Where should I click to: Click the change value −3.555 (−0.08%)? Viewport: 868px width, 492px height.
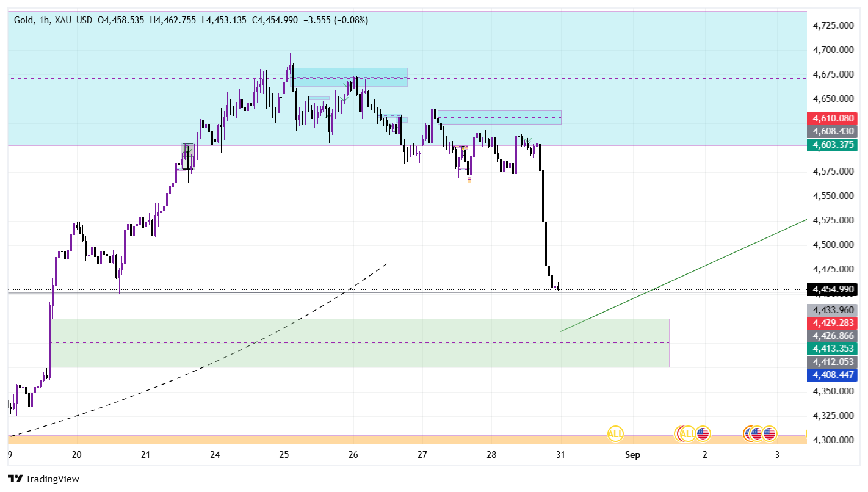click(335, 20)
